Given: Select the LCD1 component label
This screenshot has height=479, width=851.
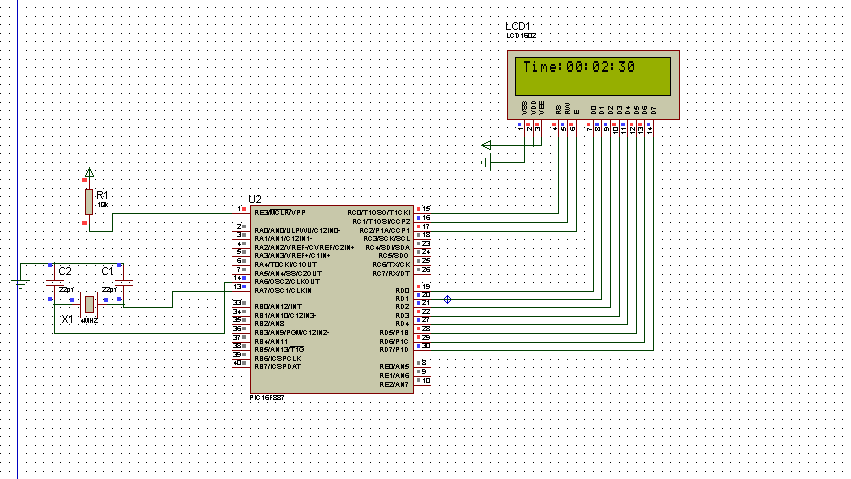Looking at the screenshot, I should (x=518, y=26).
